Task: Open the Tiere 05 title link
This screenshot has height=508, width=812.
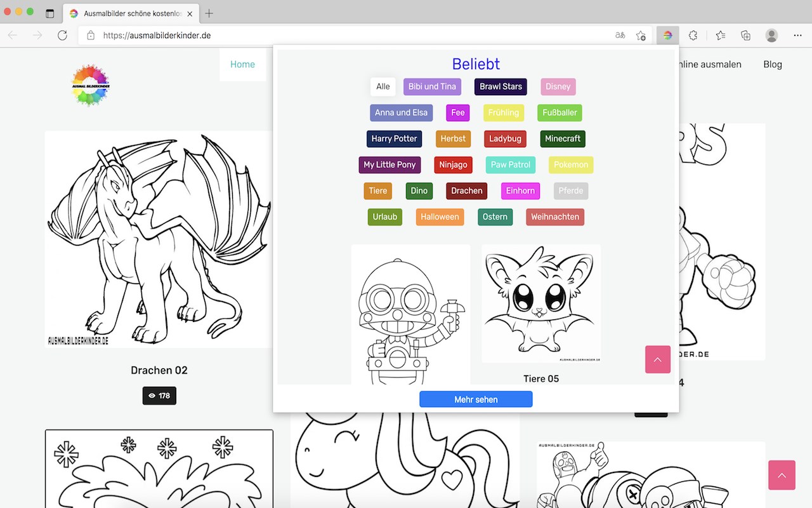Action: pos(541,378)
